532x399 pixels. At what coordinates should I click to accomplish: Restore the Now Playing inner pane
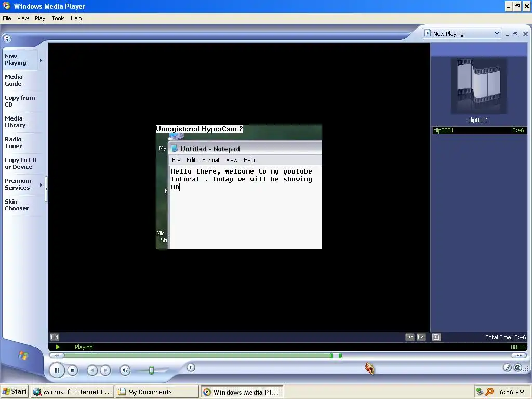pos(515,34)
